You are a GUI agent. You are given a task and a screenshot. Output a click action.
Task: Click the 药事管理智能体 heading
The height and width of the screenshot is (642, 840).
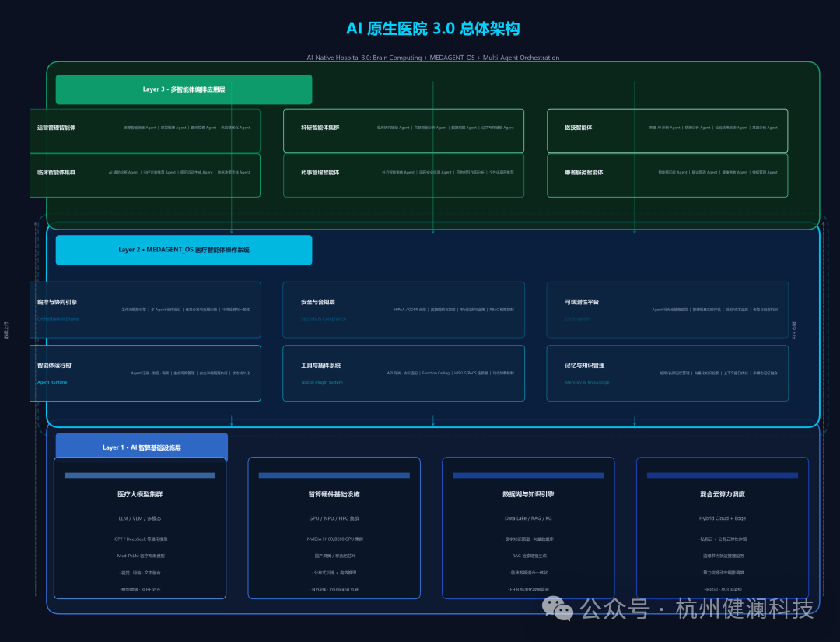point(320,173)
